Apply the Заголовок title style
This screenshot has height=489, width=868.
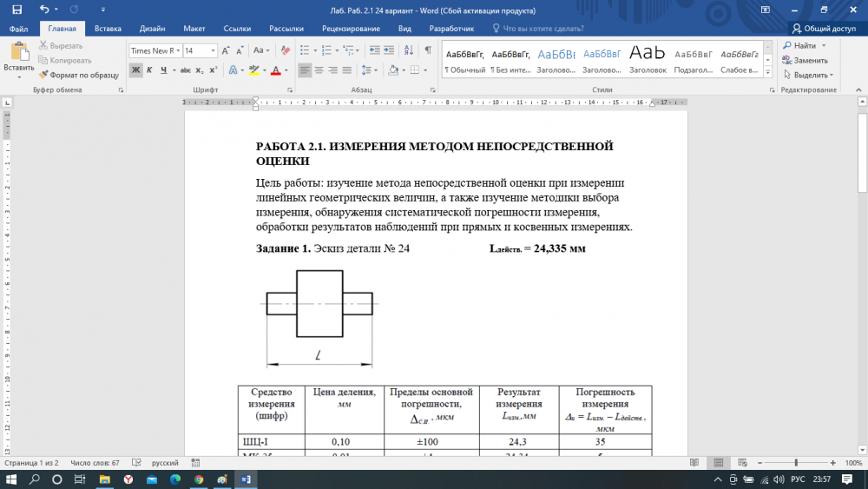[648, 60]
